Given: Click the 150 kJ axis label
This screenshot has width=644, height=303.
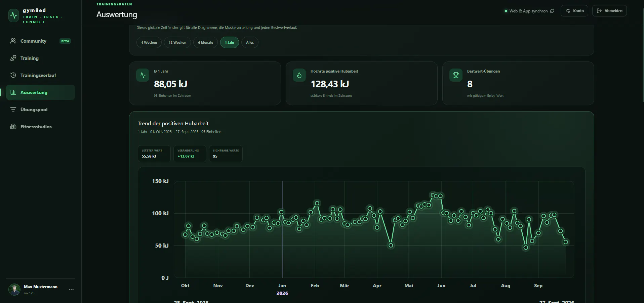Looking at the screenshot, I should [x=160, y=181].
